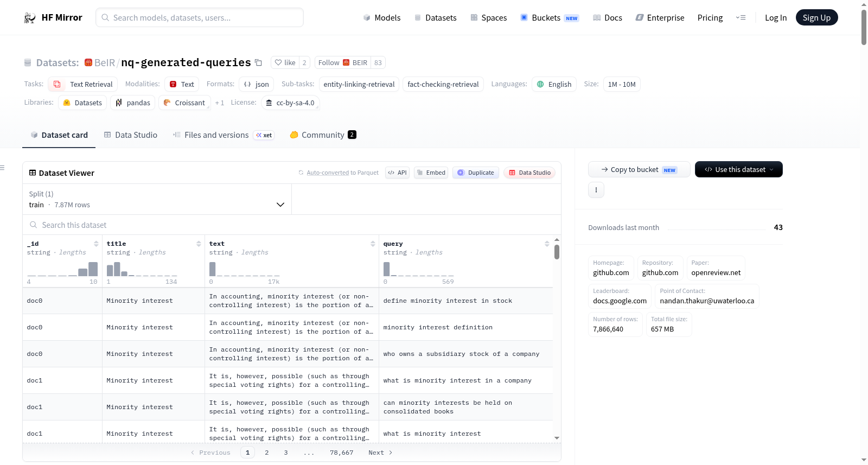Sort by the text column

pyautogui.click(x=373, y=244)
